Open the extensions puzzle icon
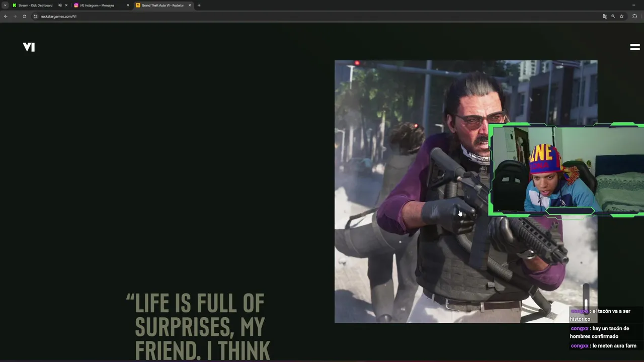The height and width of the screenshot is (362, 644). point(634,16)
